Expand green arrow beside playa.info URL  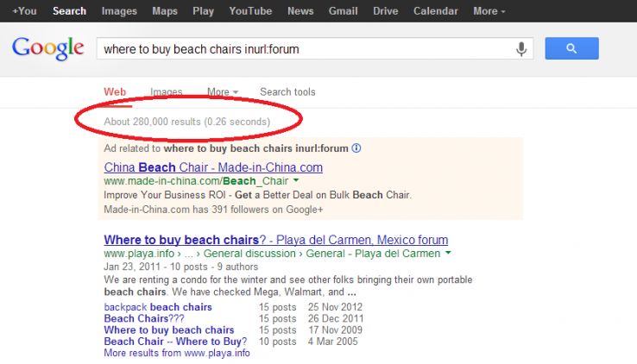pos(448,254)
